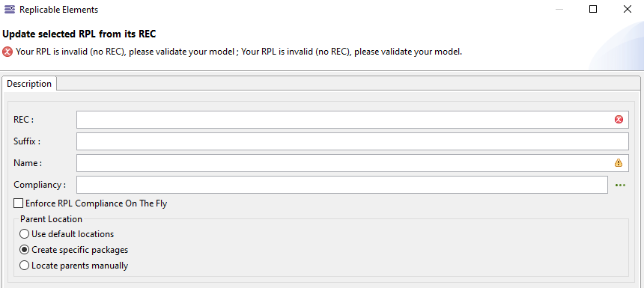The width and height of the screenshot is (644, 288).
Task: Minimize the Replicable Elements dialog
Action: coord(559,9)
